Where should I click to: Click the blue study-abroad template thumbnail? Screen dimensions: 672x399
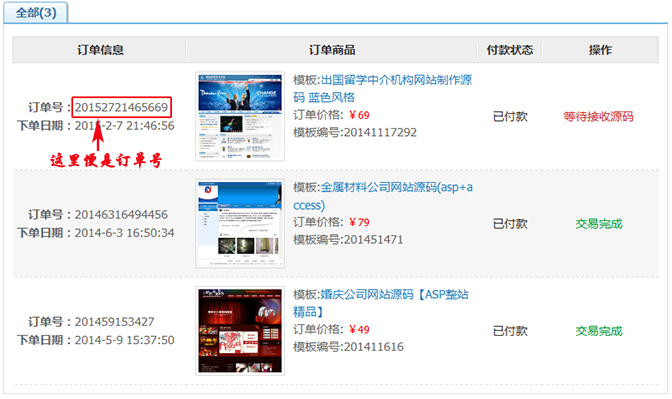coord(240,116)
